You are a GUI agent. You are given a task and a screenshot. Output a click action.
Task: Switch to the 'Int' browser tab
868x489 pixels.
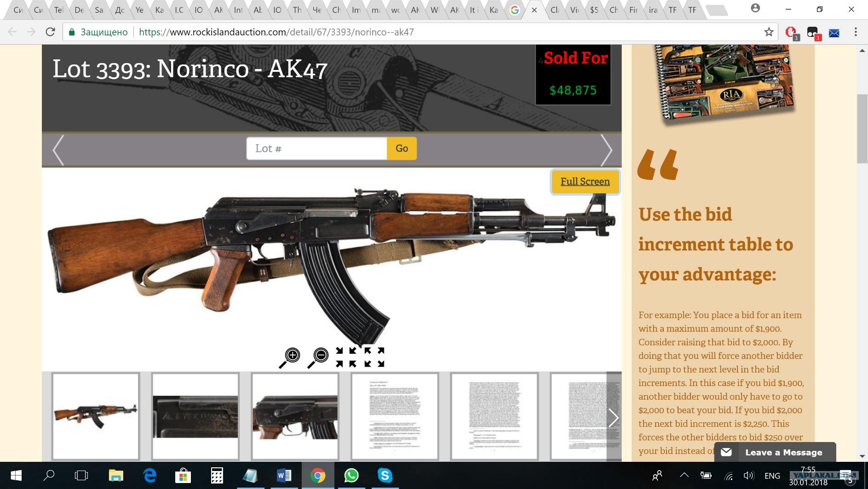tap(238, 10)
